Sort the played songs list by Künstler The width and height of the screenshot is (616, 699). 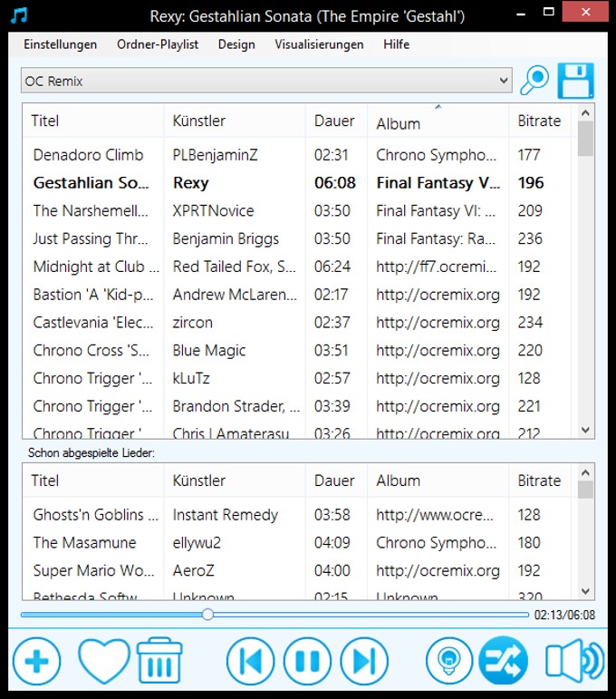tap(235, 481)
